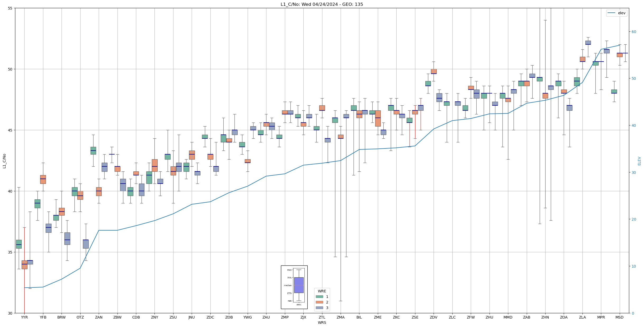Click the ZFW x-axis label
This screenshot has height=327, width=644.
(471, 317)
